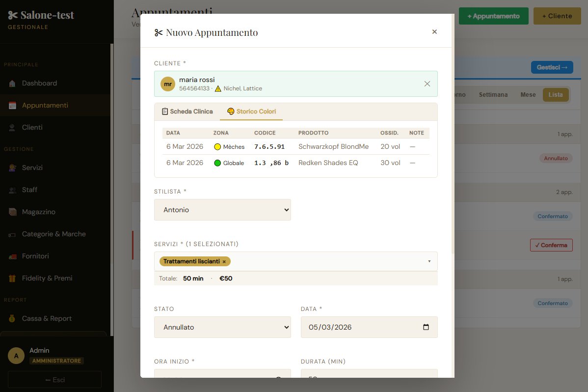Click the Appuntamenti calendar icon in sidebar
Image resolution: width=588 pixels, height=392 pixels.
point(12,106)
